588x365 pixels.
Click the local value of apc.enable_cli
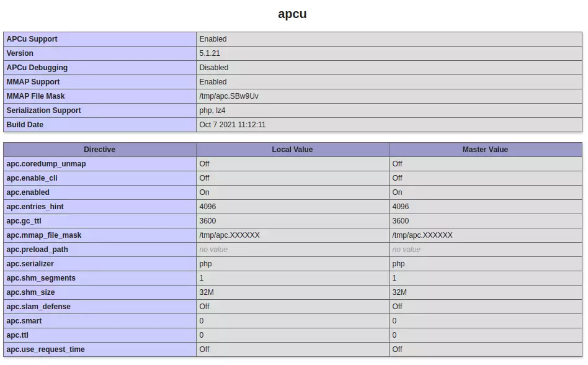pyautogui.click(x=204, y=178)
